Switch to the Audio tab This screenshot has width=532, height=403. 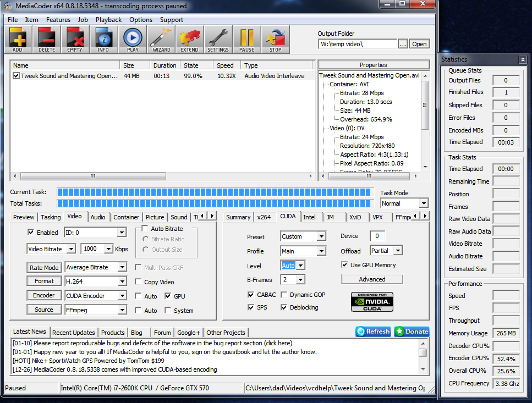point(98,217)
